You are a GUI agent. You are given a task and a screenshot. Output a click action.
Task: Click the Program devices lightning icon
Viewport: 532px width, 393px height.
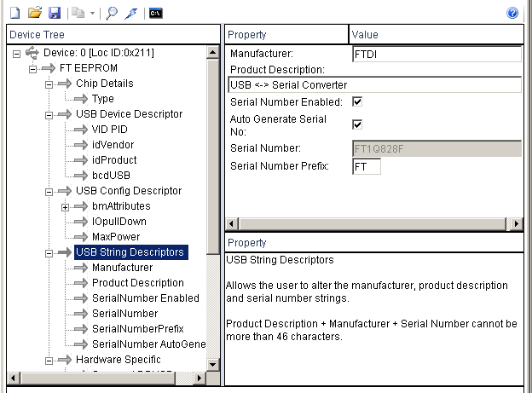click(130, 13)
